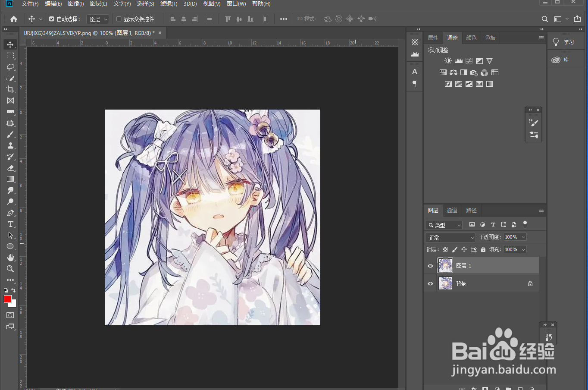This screenshot has height=390, width=588.
Task: Select the Quick Selection tool
Action: (10, 78)
